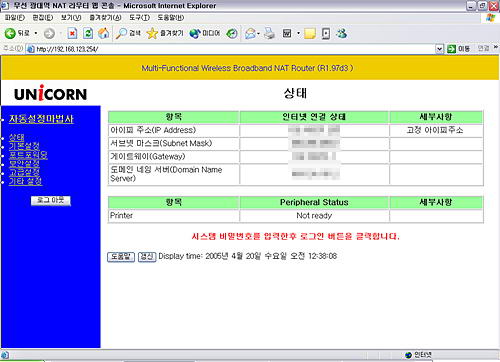Viewport: 500px width, 362px height.
Task: Open the 기본설정 sidebar link
Action: pos(24,146)
